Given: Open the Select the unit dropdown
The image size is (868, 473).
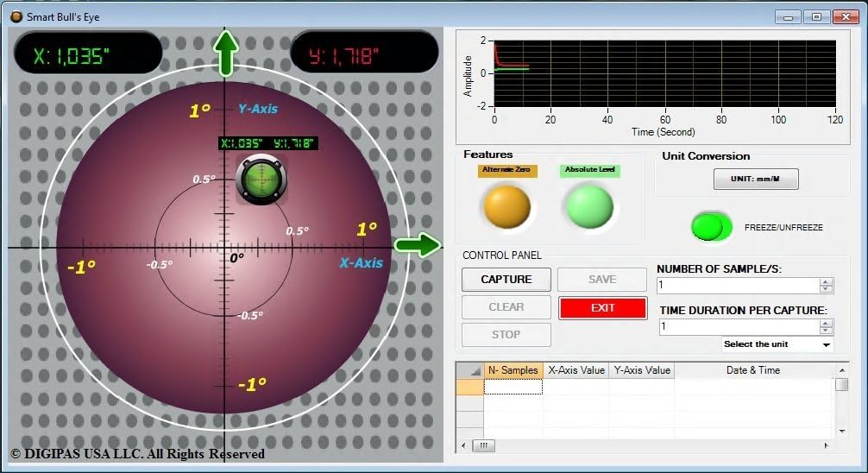Looking at the screenshot, I should [x=777, y=344].
